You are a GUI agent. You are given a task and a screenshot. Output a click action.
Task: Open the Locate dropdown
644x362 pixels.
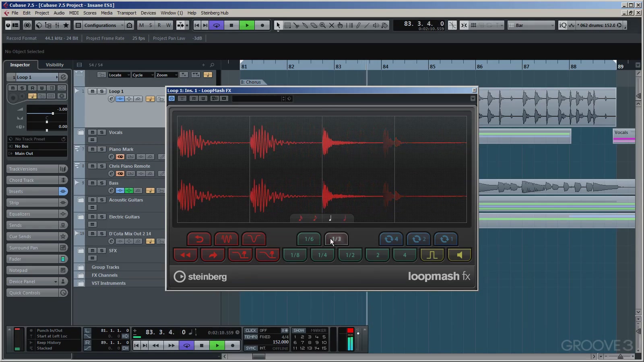(x=119, y=75)
